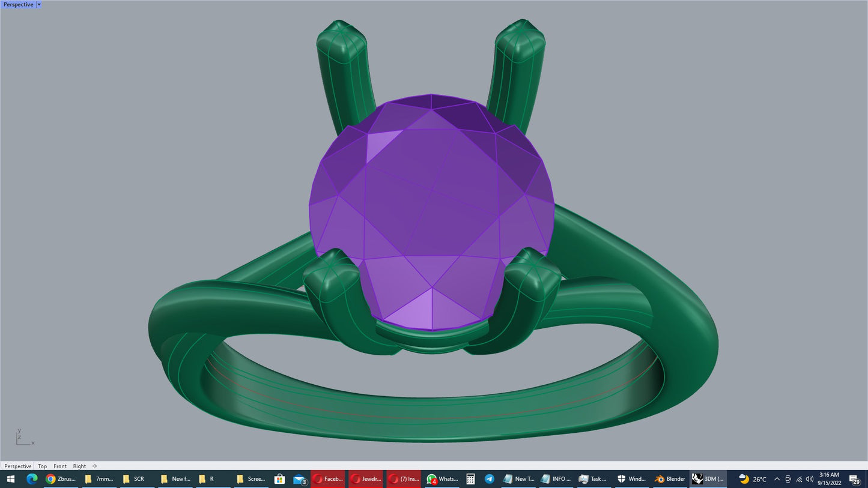Open the Perspective viewport dropdown arrow
This screenshot has width=868, height=488.
pyautogui.click(x=39, y=4)
